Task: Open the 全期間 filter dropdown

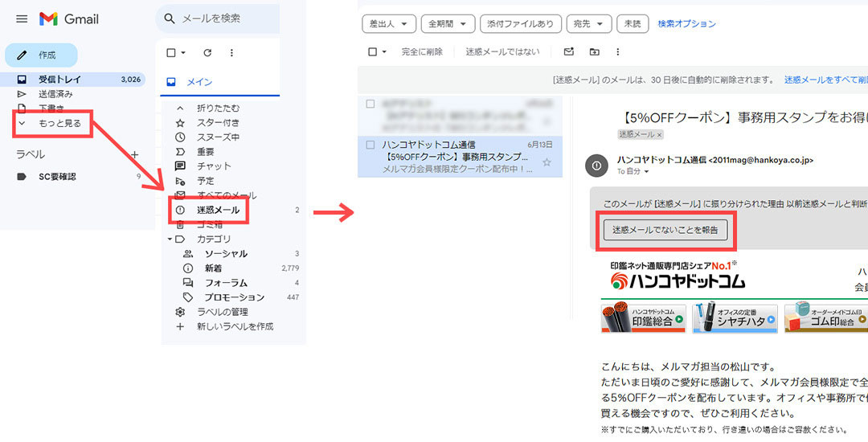Action: coord(448,24)
